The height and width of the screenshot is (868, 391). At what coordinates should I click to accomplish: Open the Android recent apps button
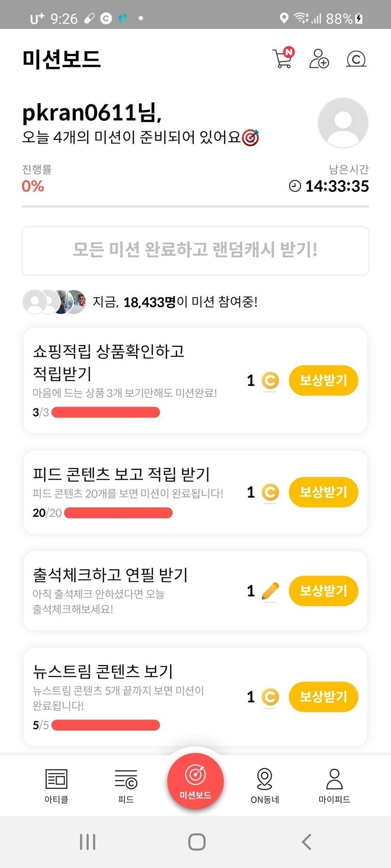pos(88,842)
